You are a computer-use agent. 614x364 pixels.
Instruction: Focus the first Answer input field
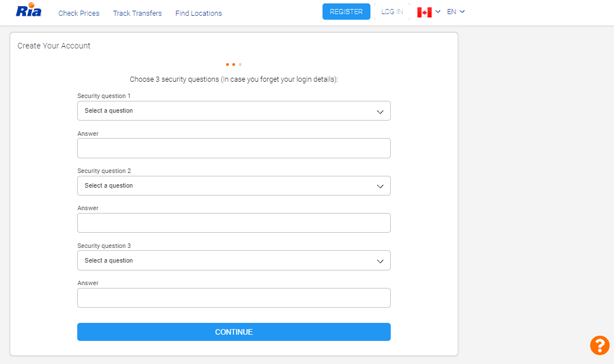(233, 148)
